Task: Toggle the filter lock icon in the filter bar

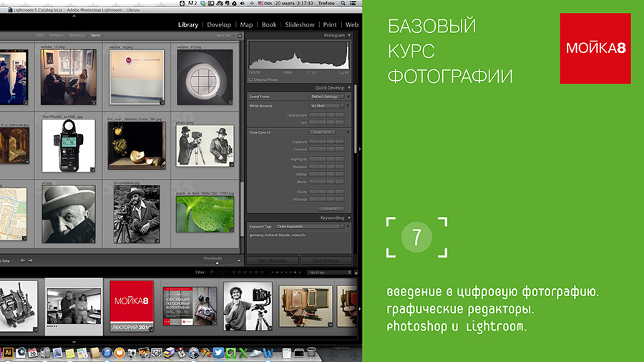Action: [240, 35]
